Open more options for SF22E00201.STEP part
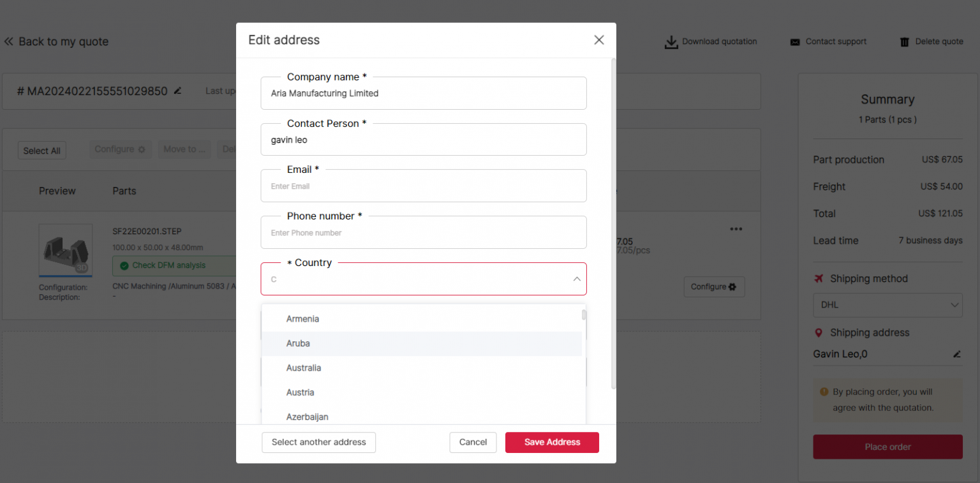 point(736,228)
